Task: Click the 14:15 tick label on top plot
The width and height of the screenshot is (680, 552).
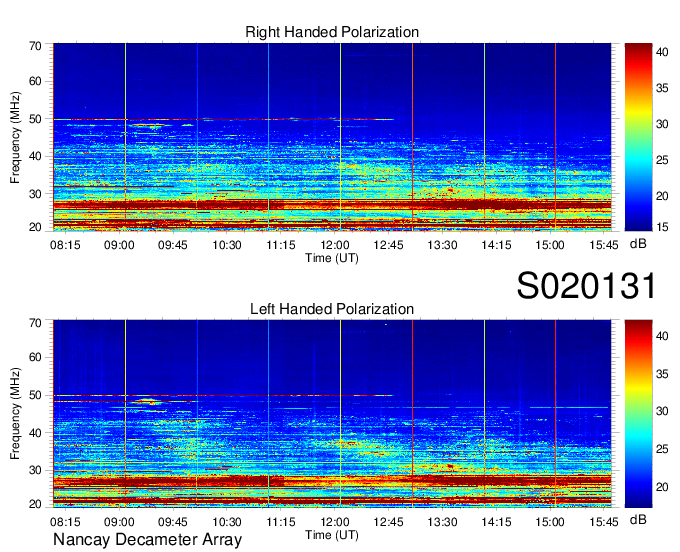Action: (x=496, y=245)
